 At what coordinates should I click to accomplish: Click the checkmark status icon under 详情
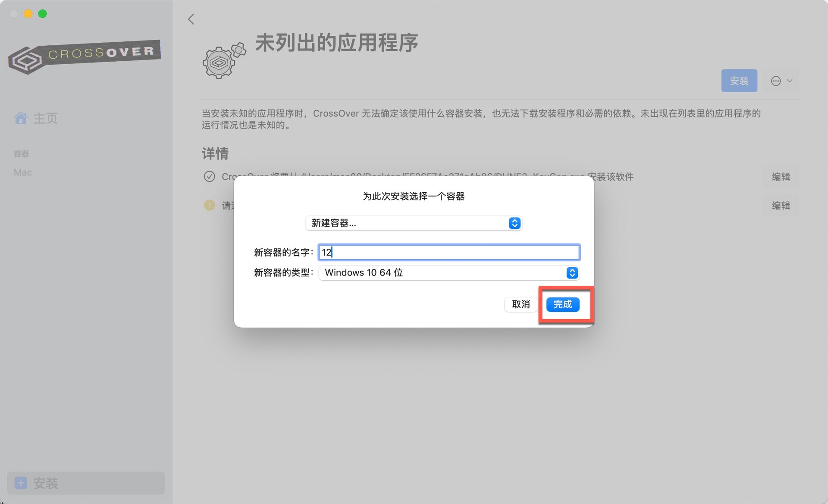click(209, 176)
